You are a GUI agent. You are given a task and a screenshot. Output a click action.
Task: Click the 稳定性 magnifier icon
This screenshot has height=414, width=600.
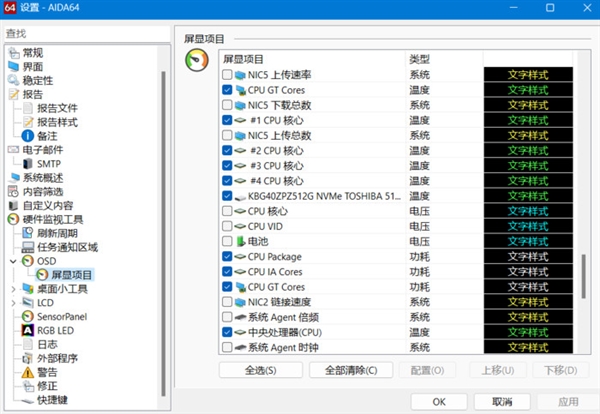tap(14, 80)
